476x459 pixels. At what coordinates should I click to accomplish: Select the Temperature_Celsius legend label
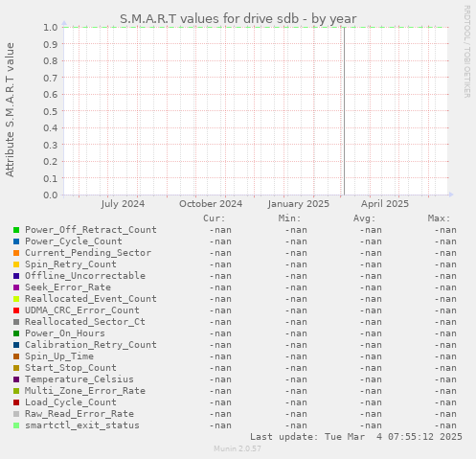(79, 379)
